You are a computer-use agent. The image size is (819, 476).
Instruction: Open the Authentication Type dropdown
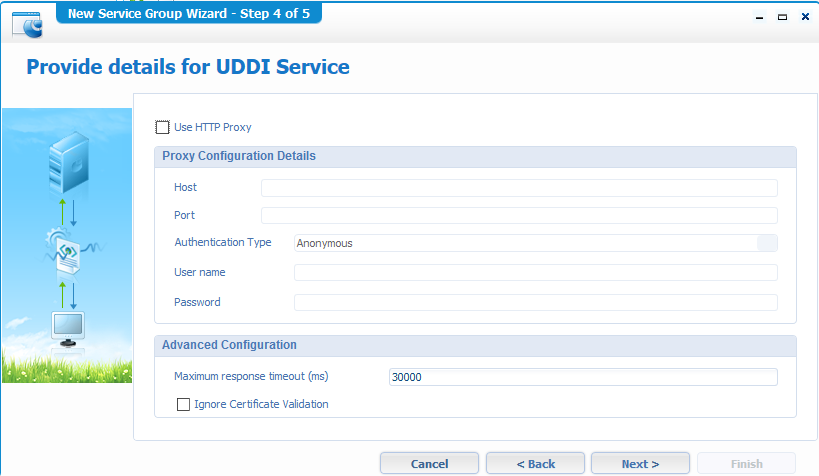pyautogui.click(x=767, y=243)
